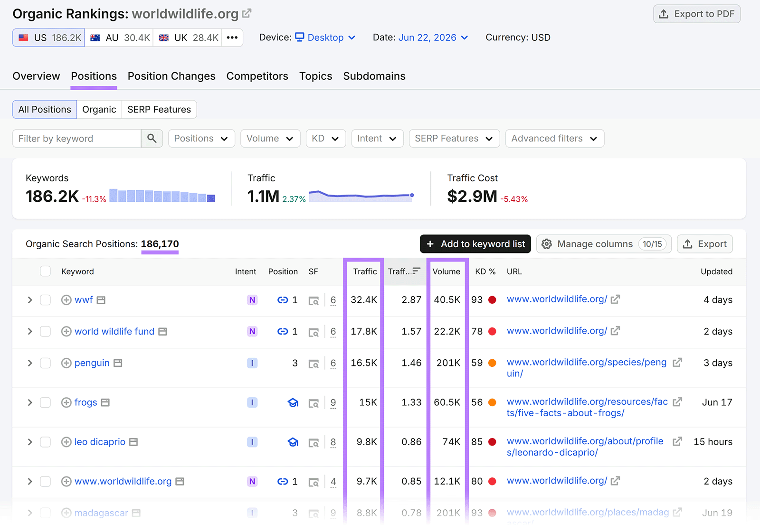760x532 pixels.
Task: Switch to the Overview tab
Action: pyautogui.click(x=36, y=76)
